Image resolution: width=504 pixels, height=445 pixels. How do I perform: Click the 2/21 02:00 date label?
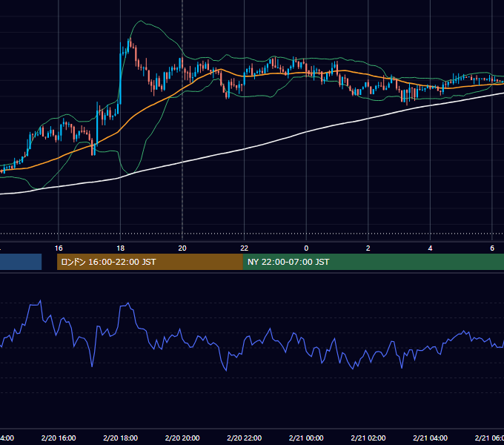[x=368, y=438]
